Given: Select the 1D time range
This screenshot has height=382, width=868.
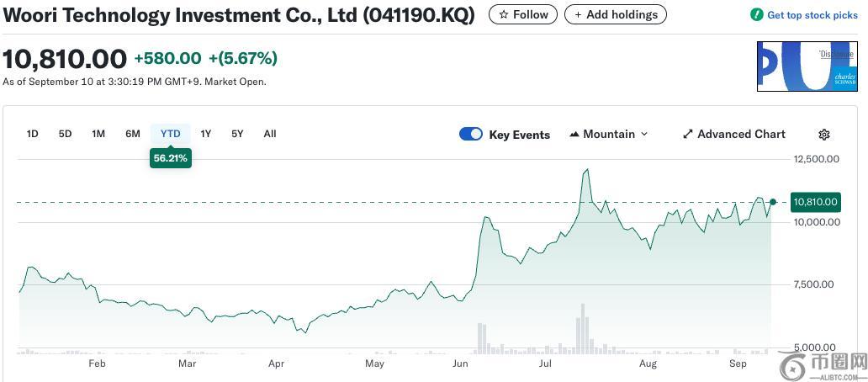Looking at the screenshot, I should [33, 134].
